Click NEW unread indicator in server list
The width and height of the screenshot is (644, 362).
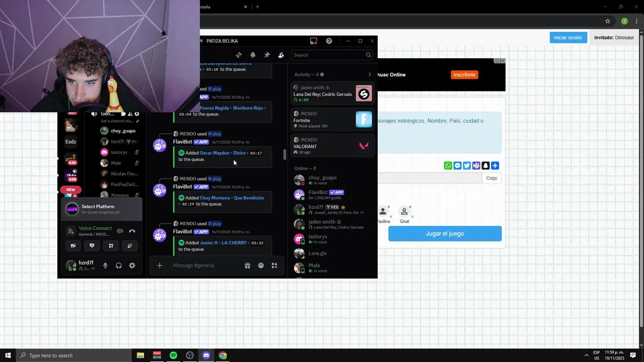click(70, 190)
